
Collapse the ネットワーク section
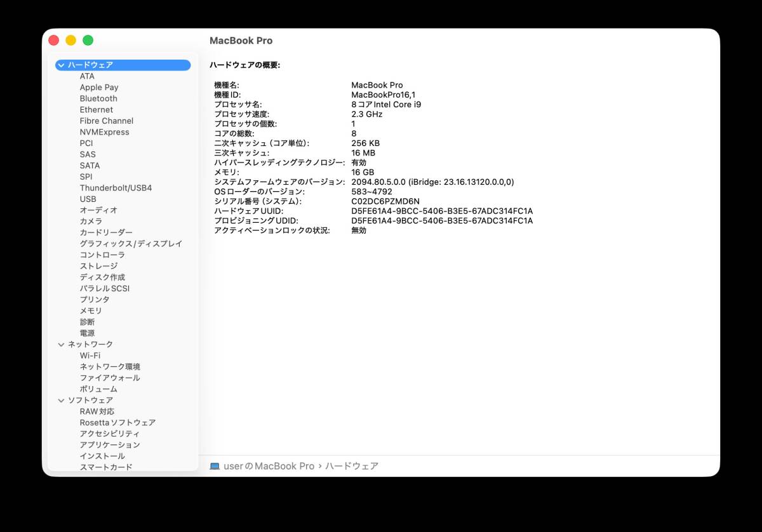click(x=61, y=343)
